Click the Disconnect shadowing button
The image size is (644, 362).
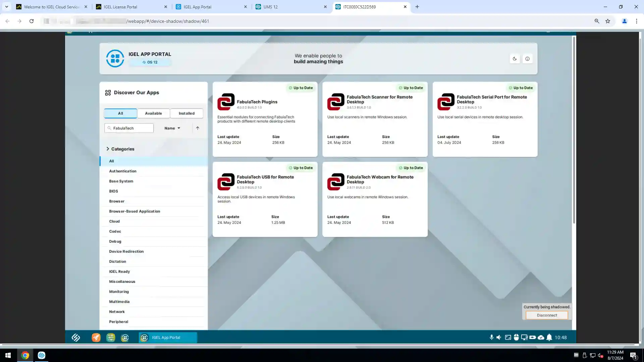point(547,315)
